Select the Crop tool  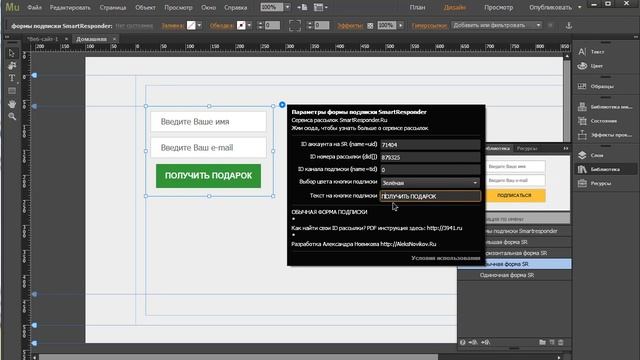[x=12, y=66]
